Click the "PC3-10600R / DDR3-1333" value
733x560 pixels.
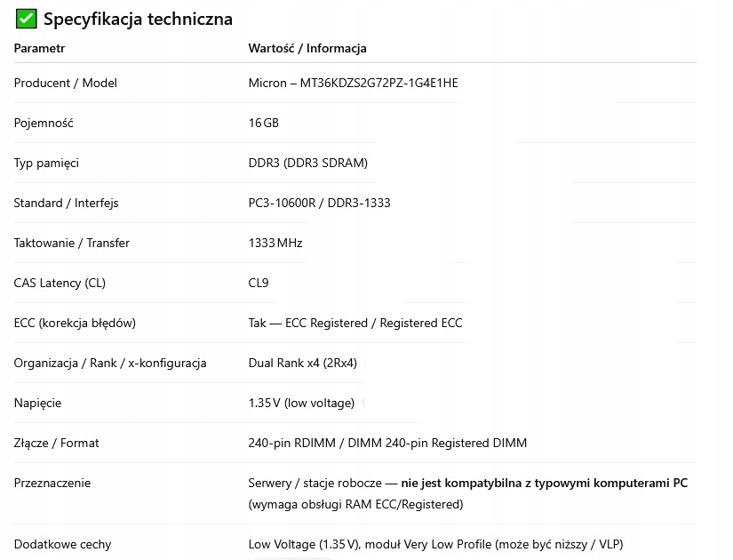pyautogui.click(x=319, y=203)
